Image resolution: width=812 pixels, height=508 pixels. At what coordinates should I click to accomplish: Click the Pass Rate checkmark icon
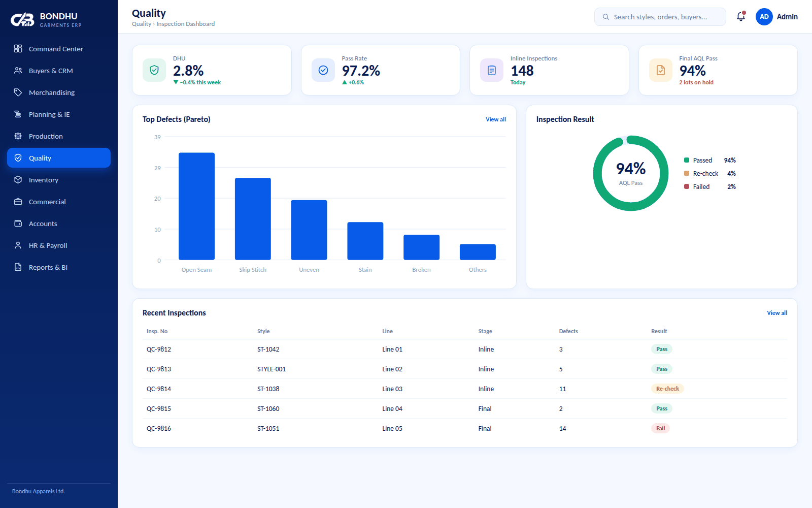click(x=323, y=70)
